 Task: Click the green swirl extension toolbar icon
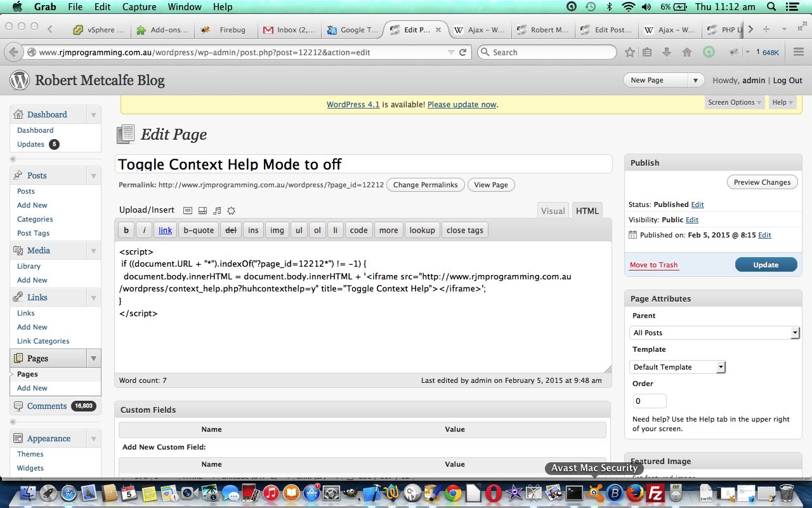tap(709, 52)
